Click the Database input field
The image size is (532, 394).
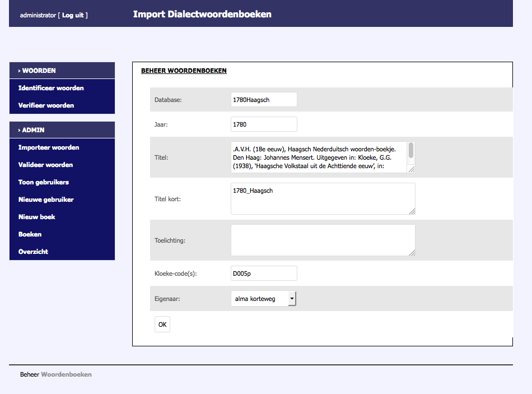(x=264, y=99)
